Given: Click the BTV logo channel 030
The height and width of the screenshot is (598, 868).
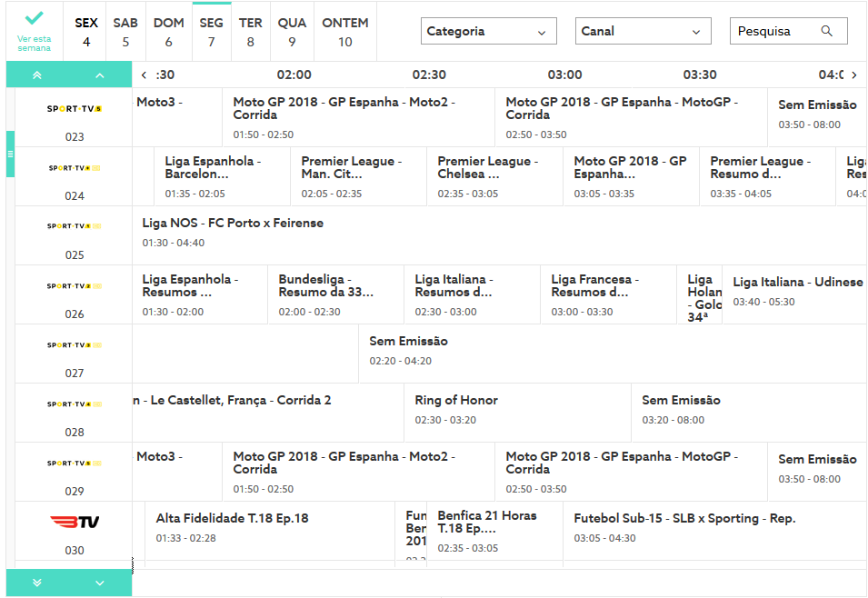Looking at the screenshot, I should (x=75, y=523).
